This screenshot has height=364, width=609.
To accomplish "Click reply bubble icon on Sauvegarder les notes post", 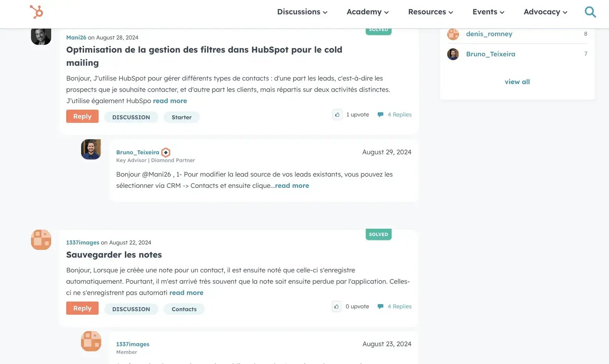I will [380, 306].
